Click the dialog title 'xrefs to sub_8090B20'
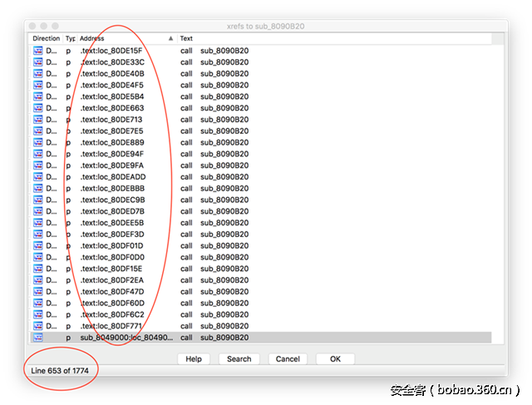532x405 pixels. point(266,26)
